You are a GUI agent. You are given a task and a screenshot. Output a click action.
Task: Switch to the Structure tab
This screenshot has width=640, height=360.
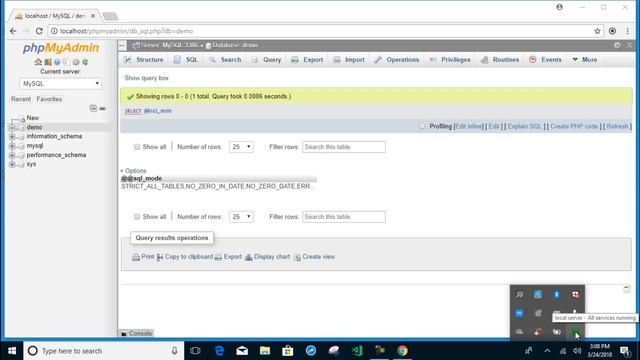144,60
